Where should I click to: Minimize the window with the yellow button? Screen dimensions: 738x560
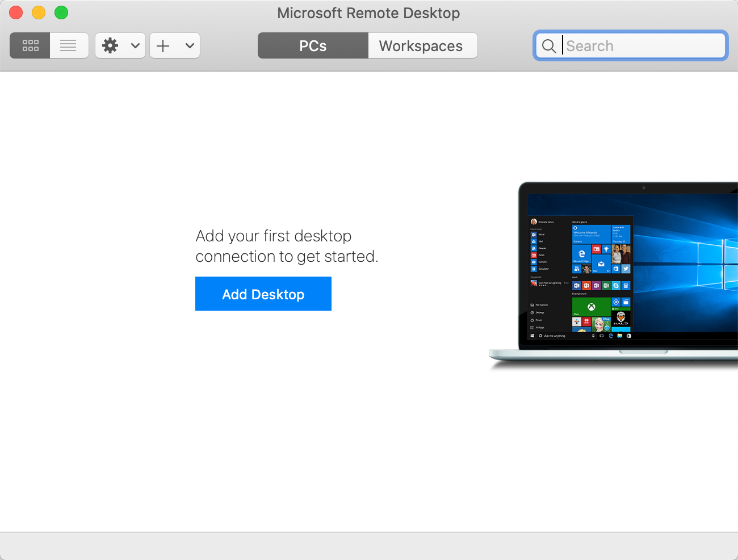39,12
